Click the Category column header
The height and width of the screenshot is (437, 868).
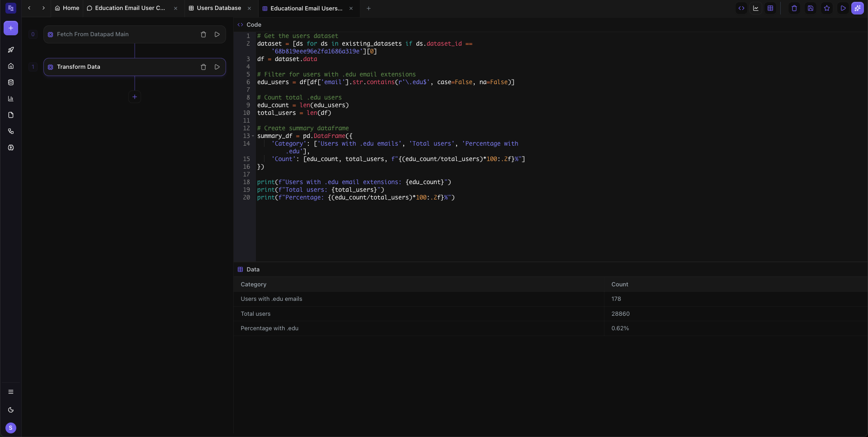[x=419, y=285]
